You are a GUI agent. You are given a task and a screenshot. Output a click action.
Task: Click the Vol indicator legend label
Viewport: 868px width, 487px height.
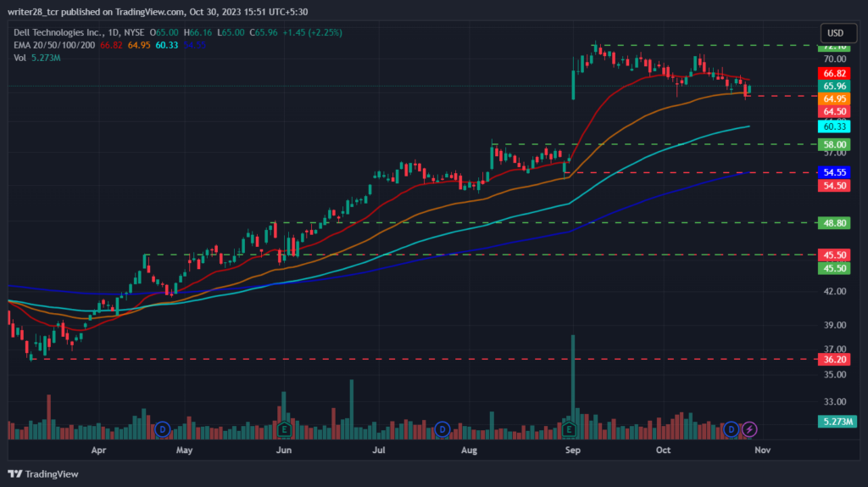(19, 58)
